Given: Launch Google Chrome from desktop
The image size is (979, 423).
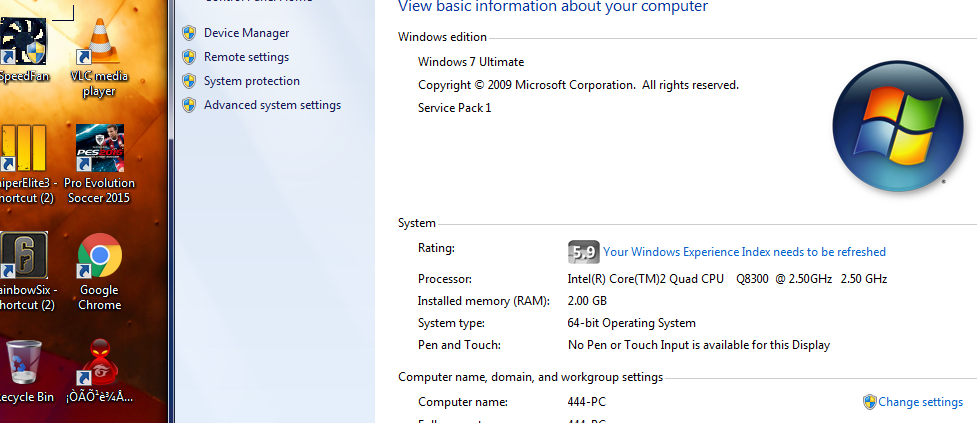Looking at the screenshot, I should tap(99, 256).
